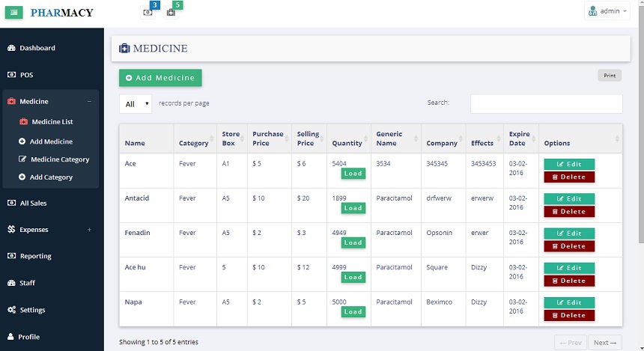Sort the table by the Company column

443,138
